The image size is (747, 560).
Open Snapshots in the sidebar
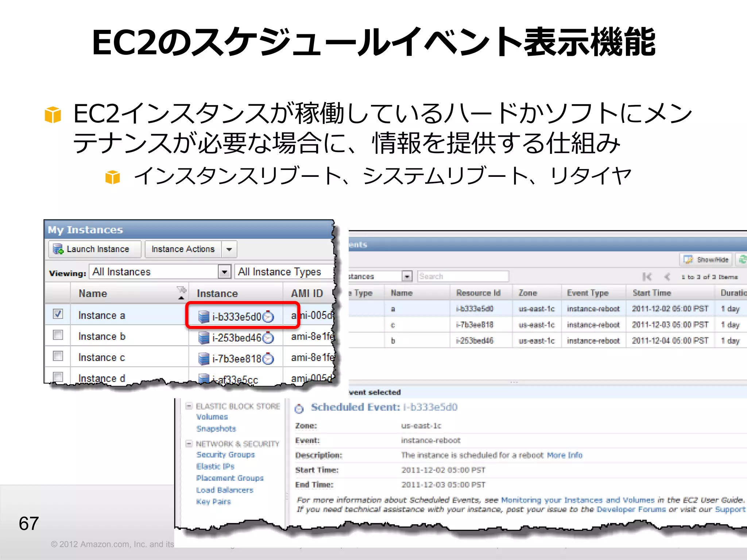pyautogui.click(x=216, y=429)
